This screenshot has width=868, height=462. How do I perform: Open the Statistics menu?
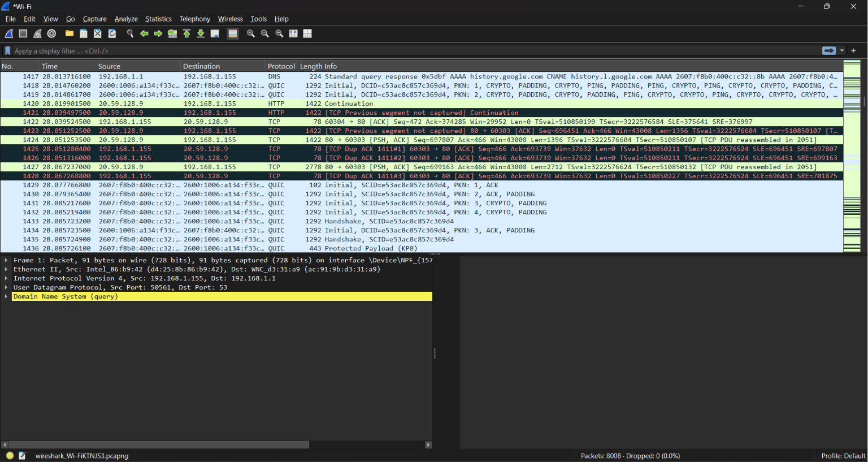[158, 19]
